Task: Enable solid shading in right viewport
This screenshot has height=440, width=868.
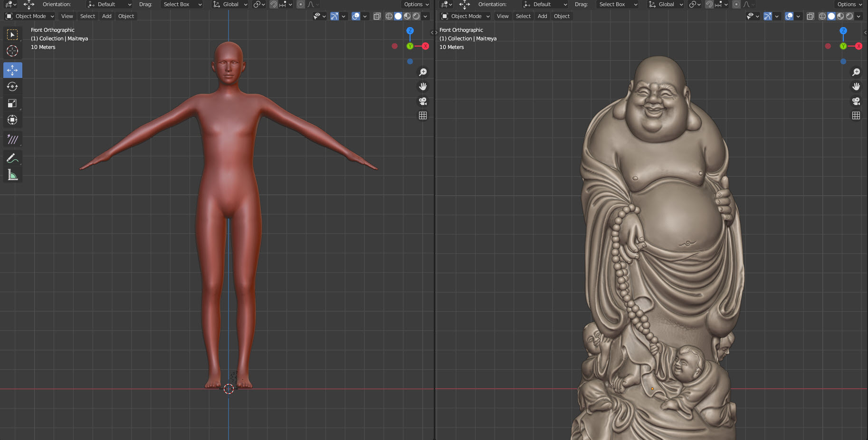Action: [x=831, y=16]
